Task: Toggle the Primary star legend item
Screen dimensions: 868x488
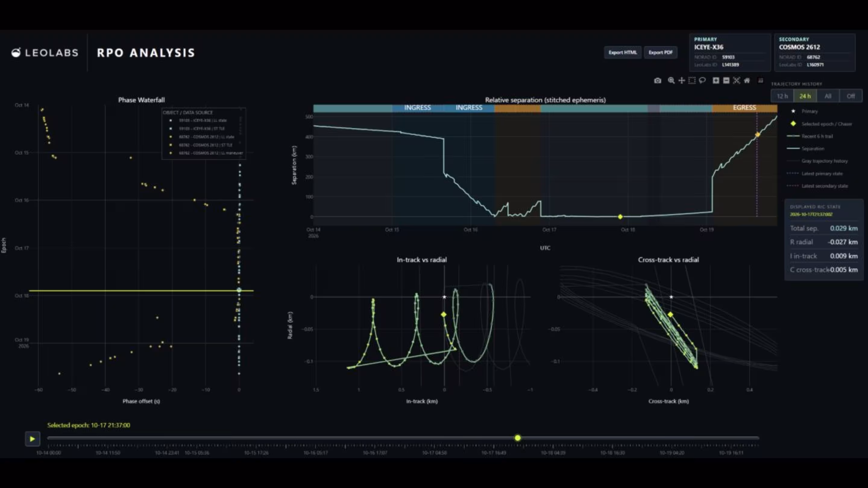Action: pos(805,111)
